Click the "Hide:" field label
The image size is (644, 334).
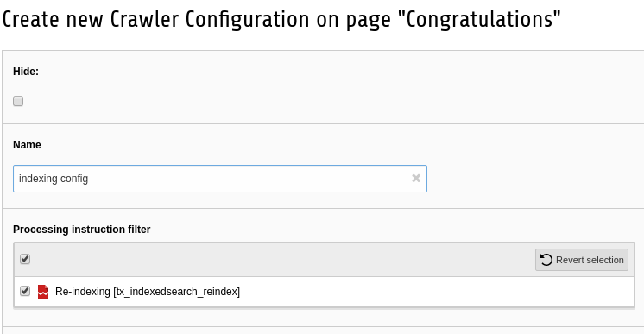tap(26, 72)
